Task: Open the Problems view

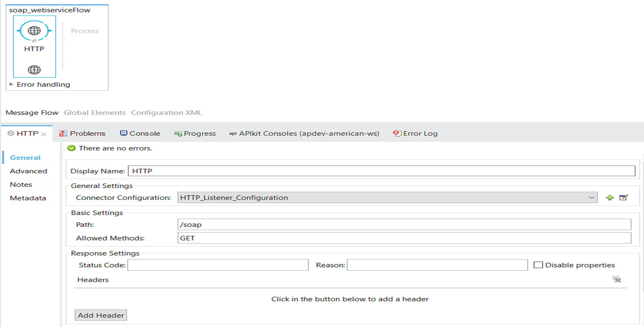Action: pos(82,134)
